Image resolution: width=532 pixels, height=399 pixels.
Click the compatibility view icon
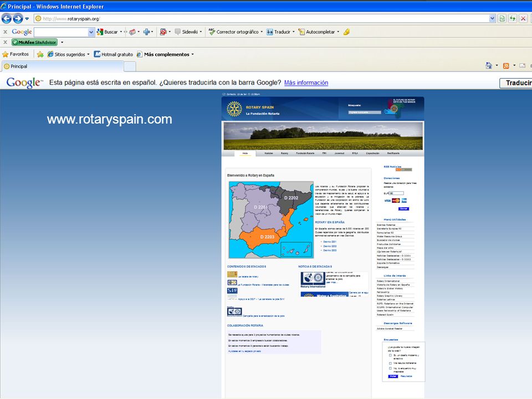tap(502, 19)
